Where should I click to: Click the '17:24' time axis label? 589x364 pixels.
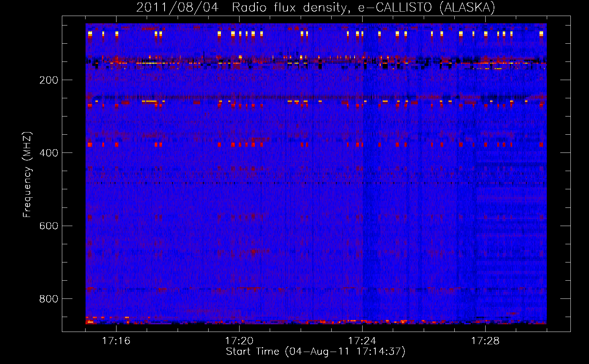pyautogui.click(x=362, y=341)
